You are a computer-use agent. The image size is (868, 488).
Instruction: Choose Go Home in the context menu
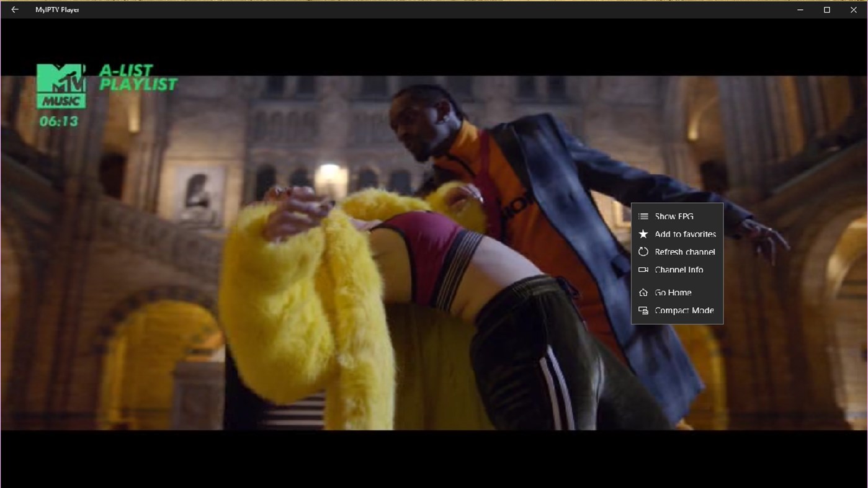coord(671,292)
